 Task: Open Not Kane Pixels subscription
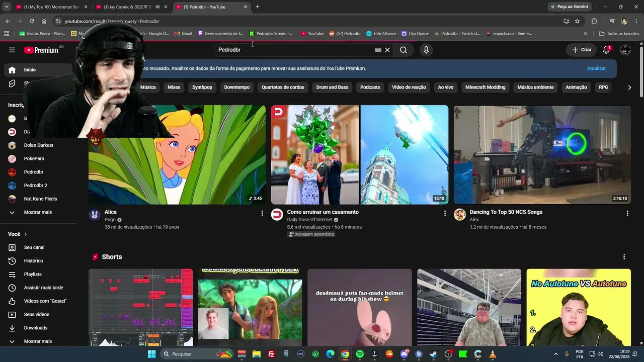[x=39, y=199]
